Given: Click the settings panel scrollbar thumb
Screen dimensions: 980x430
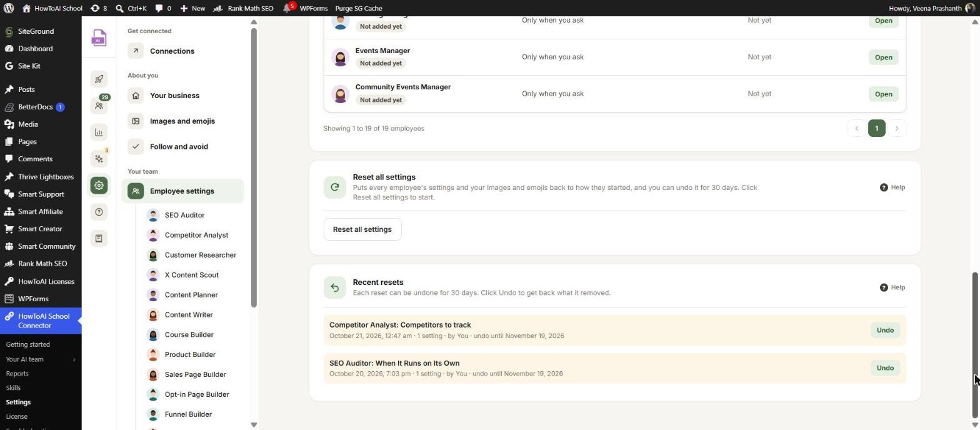Looking at the screenshot, I should pos(254,167).
